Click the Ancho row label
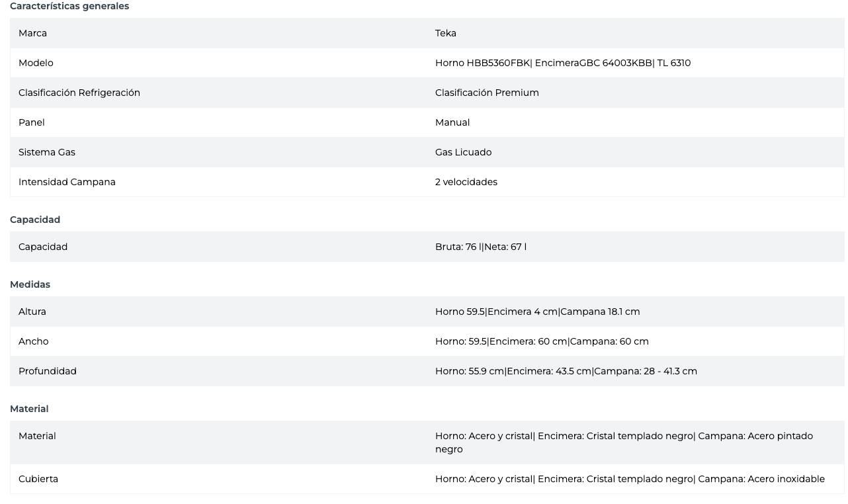The image size is (848, 504). (34, 341)
